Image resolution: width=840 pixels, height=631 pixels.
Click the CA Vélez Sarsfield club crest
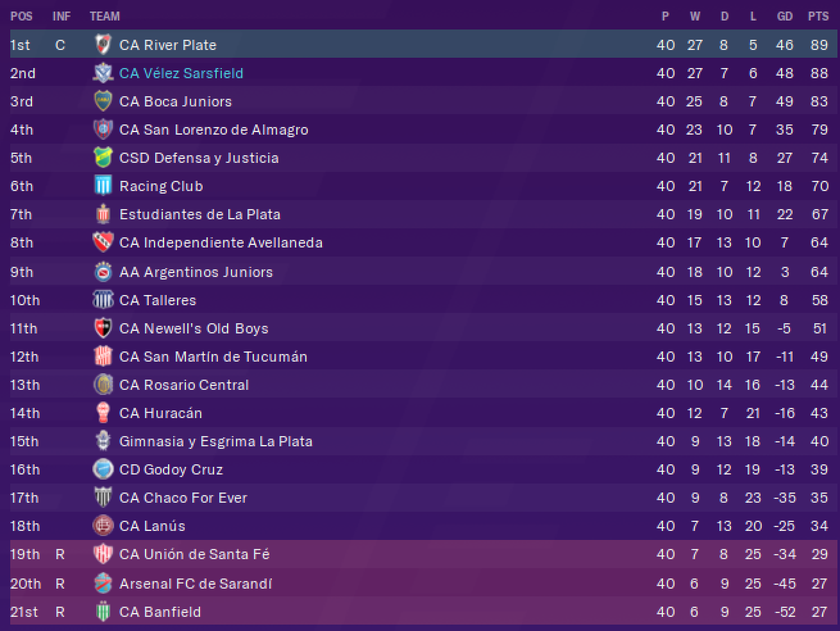tap(103, 72)
